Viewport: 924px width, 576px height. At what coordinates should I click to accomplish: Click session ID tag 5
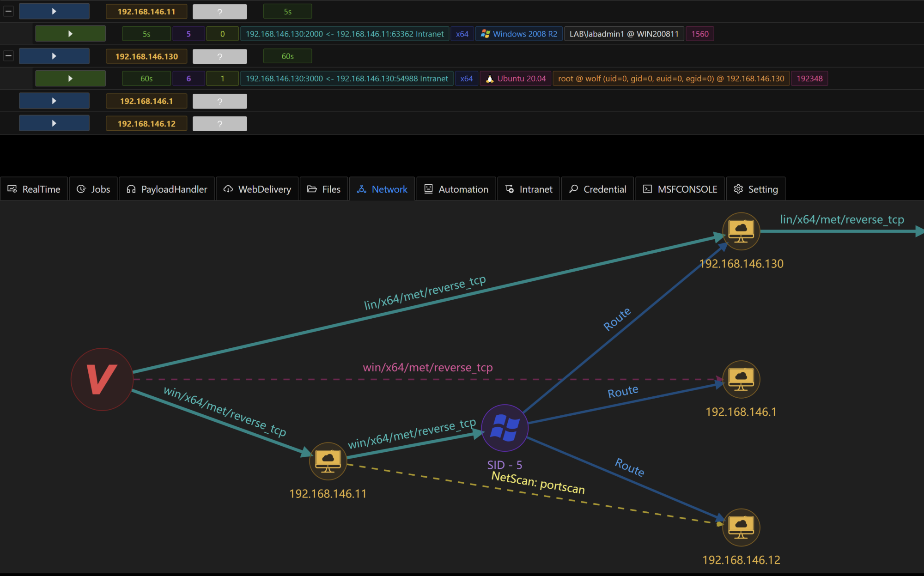click(188, 34)
